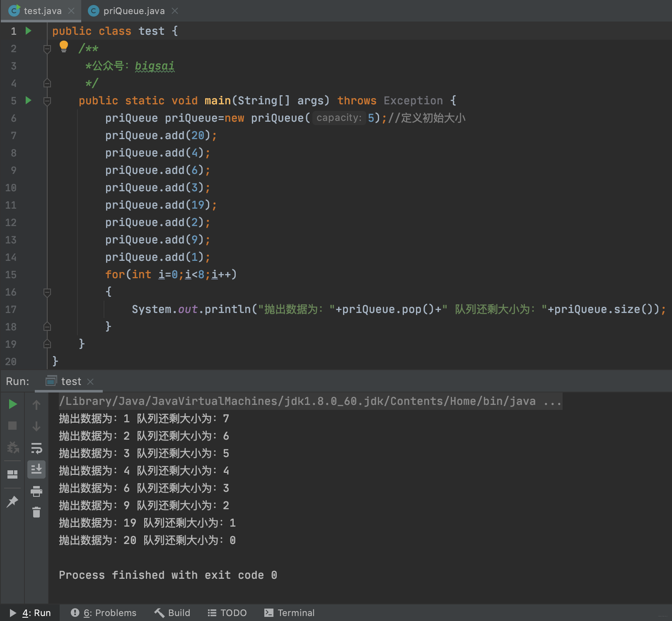Open the priQueue.java editor tab
This screenshot has width=672, height=621.
point(134,11)
